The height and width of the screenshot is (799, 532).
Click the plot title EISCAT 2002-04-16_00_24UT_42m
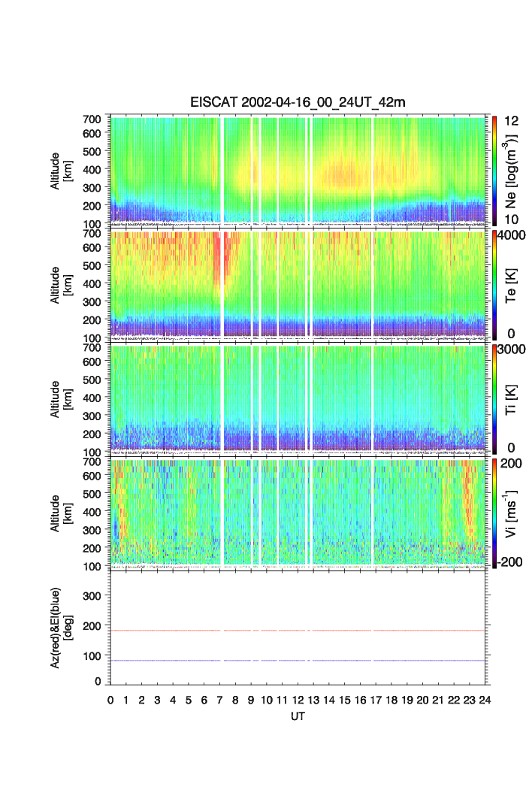coord(297,103)
